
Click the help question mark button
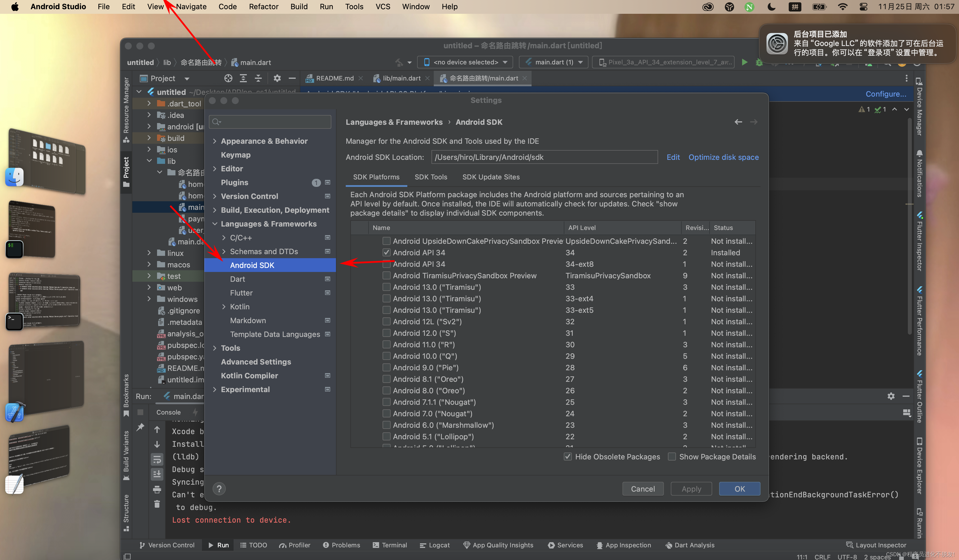click(219, 489)
